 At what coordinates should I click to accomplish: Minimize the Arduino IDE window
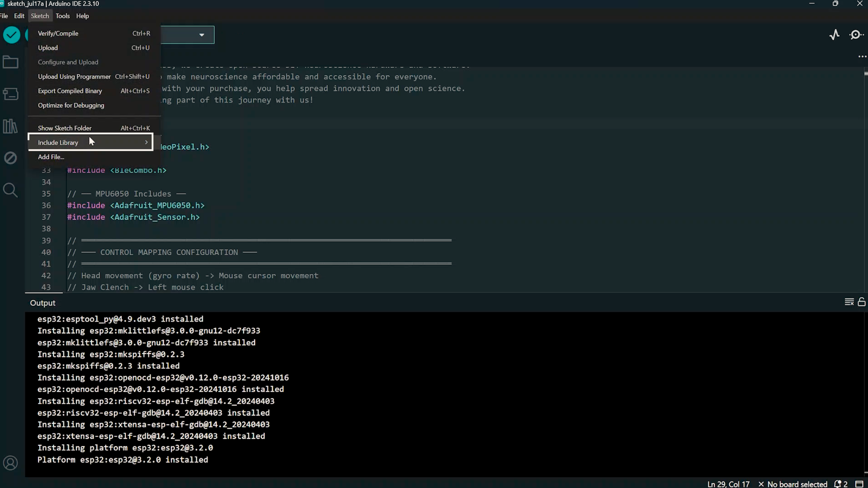tap(812, 4)
